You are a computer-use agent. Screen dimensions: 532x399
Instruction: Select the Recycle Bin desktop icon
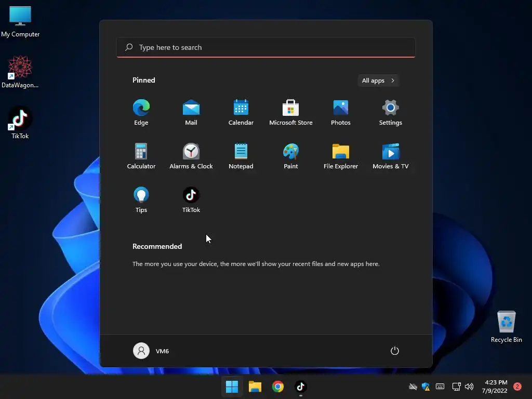506,327
